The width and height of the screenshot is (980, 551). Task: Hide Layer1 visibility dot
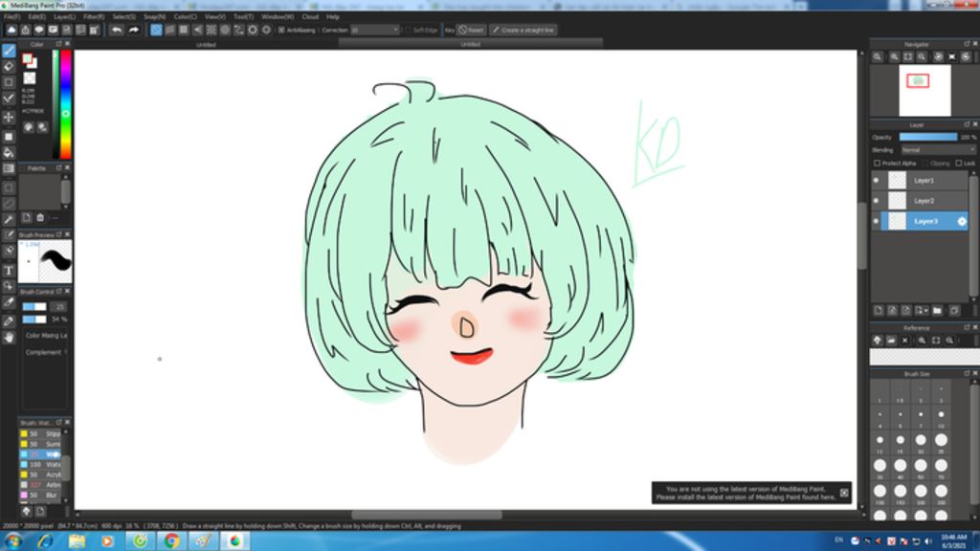876,181
